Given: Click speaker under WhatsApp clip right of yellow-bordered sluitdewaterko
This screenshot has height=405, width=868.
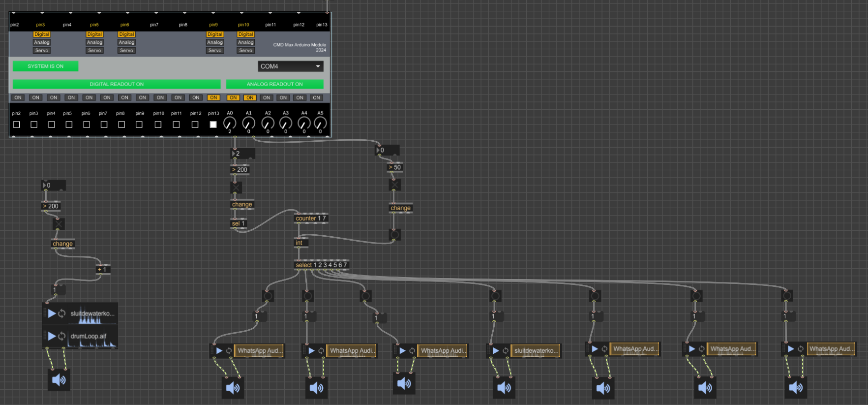Looking at the screenshot, I should click(603, 388).
